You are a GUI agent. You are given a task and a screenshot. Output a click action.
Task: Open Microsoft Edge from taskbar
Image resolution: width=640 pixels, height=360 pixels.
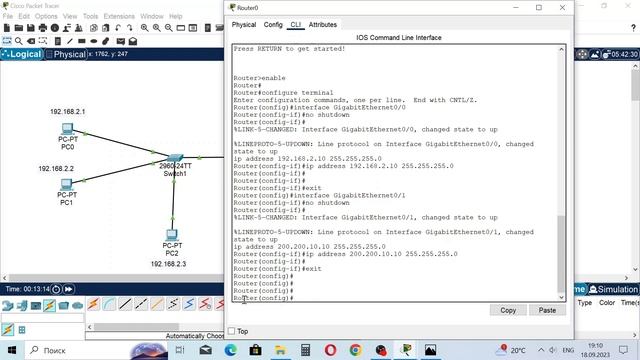(x=231, y=350)
